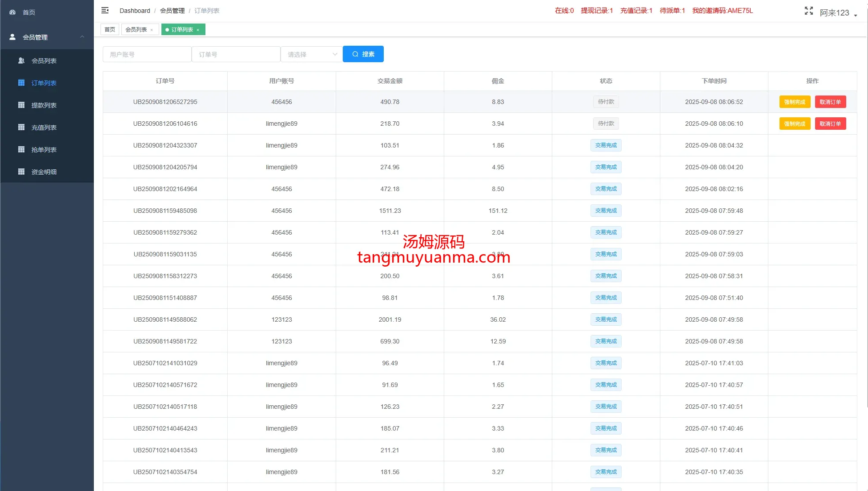Open 提款列表 withdrawal list in sidebar
The width and height of the screenshot is (868, 491).
click(x=44, y=105)
